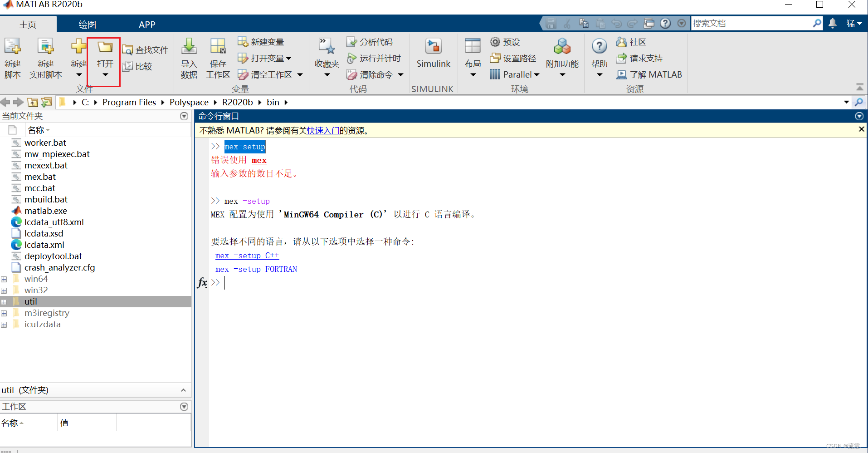Switch to the APP ribbon tab
The image size is (868, 453).
point(146,24)
